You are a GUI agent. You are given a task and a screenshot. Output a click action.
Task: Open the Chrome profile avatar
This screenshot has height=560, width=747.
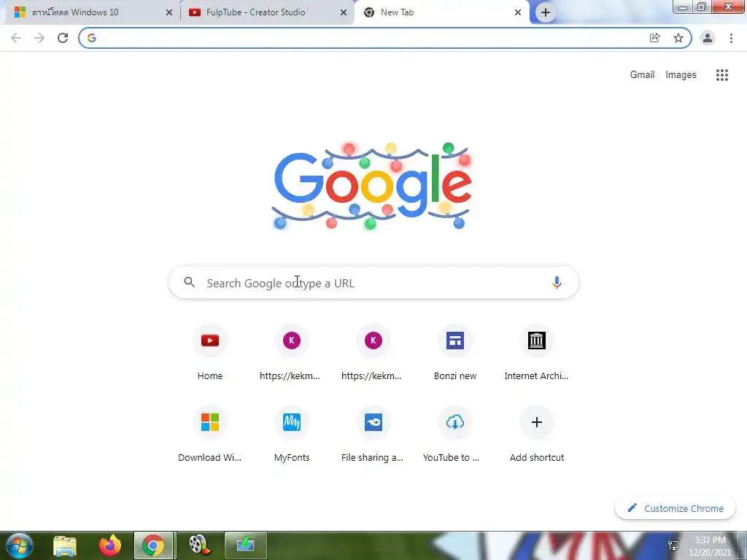708,38
